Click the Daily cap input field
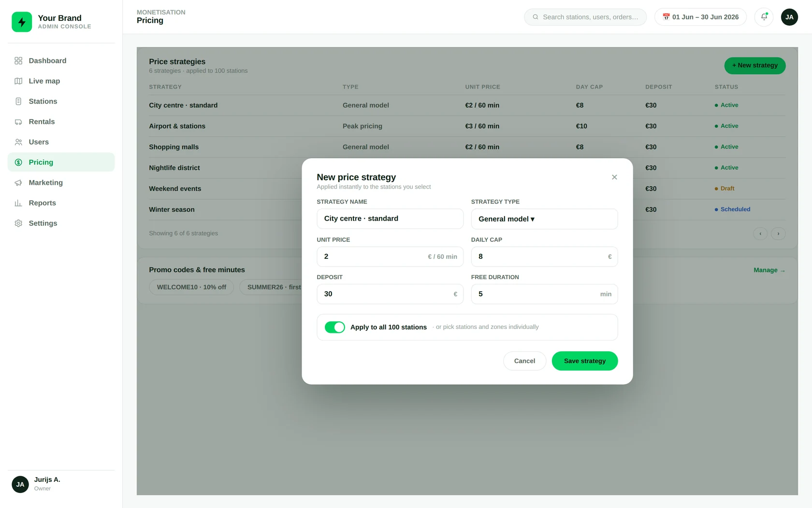The image size is (812, 508). [x=544, y=256]
